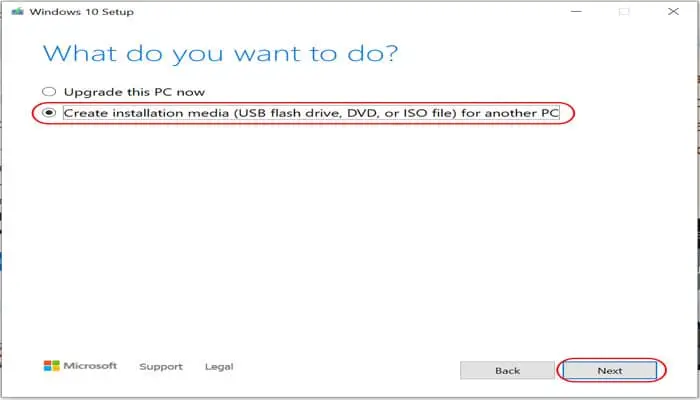Click the "Upgrade this PC now" label text
This screenshot has width=700, height=400.
pos(134,92)
